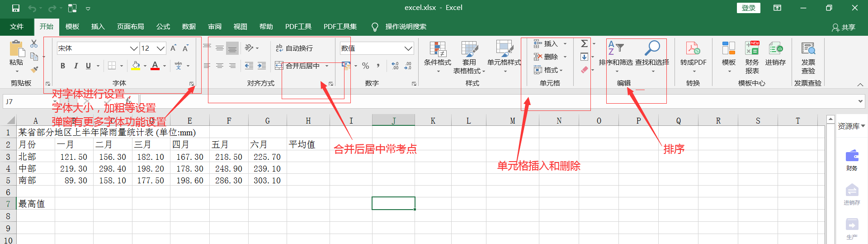Toggle Bold formatting

point(63,66)
